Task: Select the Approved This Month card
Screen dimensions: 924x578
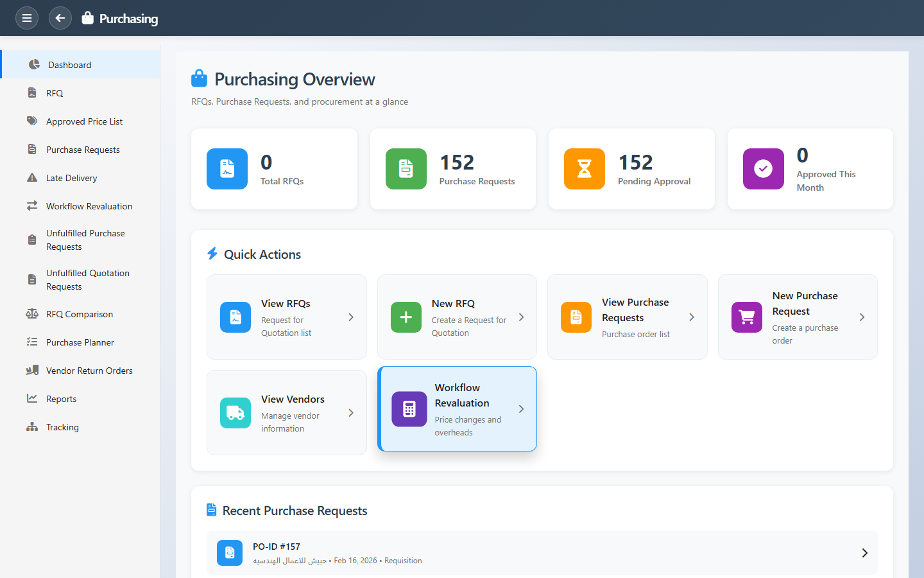Action: 810,169
